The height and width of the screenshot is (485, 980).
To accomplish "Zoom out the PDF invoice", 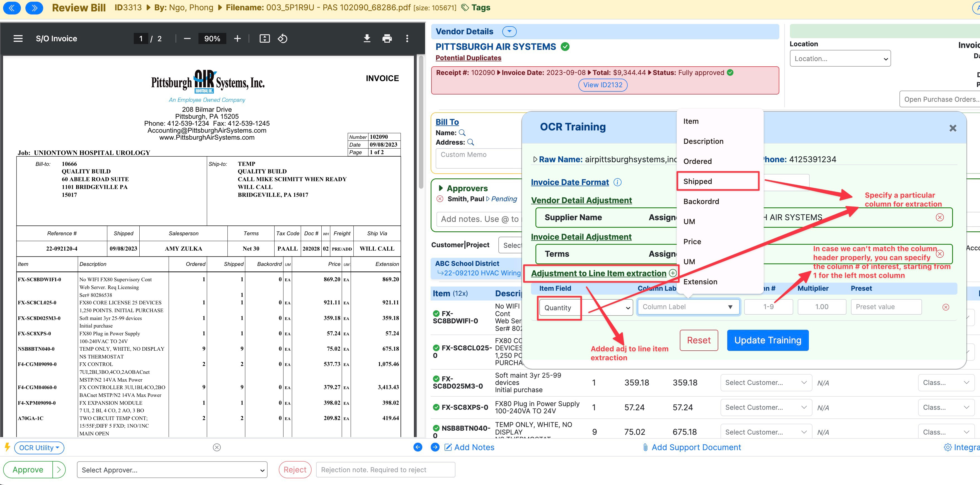I will [x=187, y=38].
